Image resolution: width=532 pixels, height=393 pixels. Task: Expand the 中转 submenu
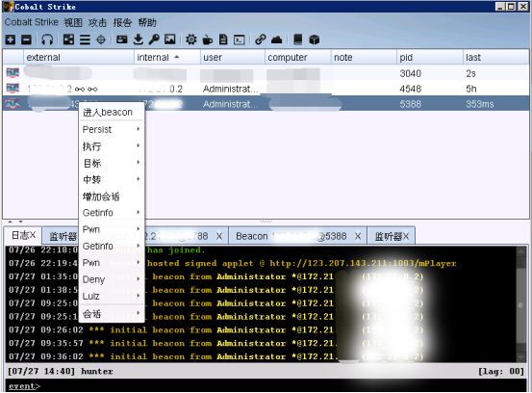click(x=112, y=179)
